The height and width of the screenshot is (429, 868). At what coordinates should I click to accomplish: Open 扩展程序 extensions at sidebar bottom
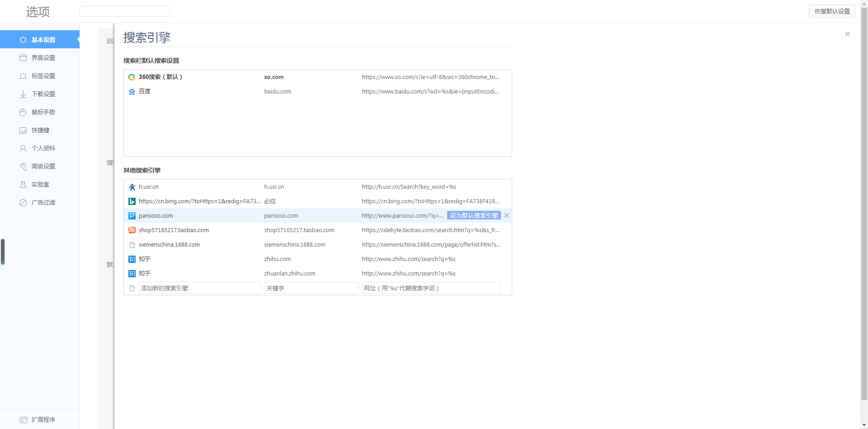(x=43, y=420)
